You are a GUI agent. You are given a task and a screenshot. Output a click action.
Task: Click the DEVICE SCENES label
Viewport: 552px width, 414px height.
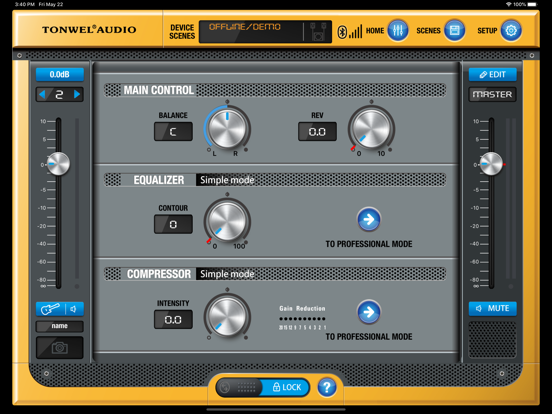click(182, 32)
